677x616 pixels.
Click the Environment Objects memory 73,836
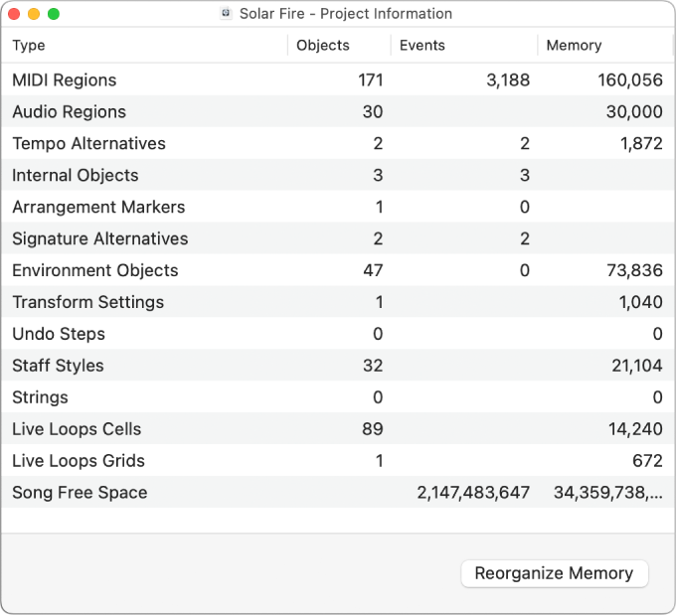pyautogui.click(x=634, y=270)
